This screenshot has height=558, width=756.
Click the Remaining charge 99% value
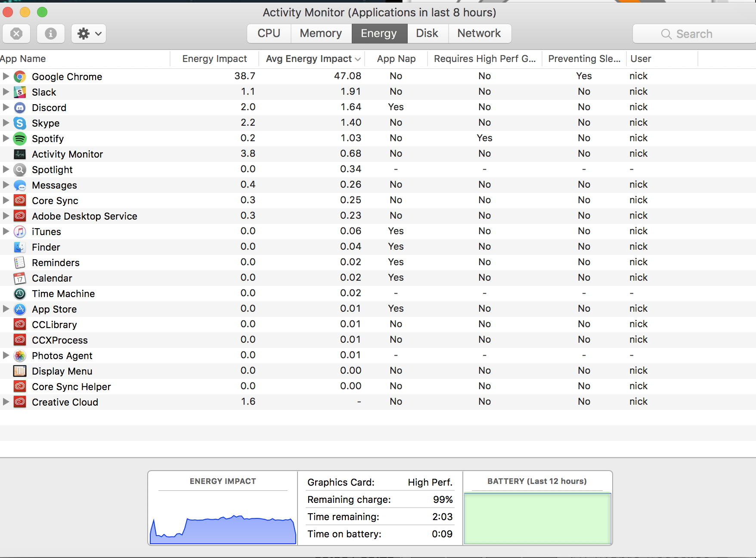443,499
